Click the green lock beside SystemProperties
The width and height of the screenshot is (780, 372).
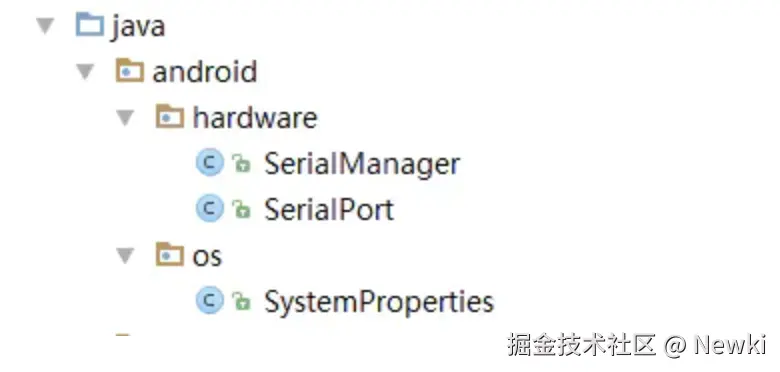(241, 301)
